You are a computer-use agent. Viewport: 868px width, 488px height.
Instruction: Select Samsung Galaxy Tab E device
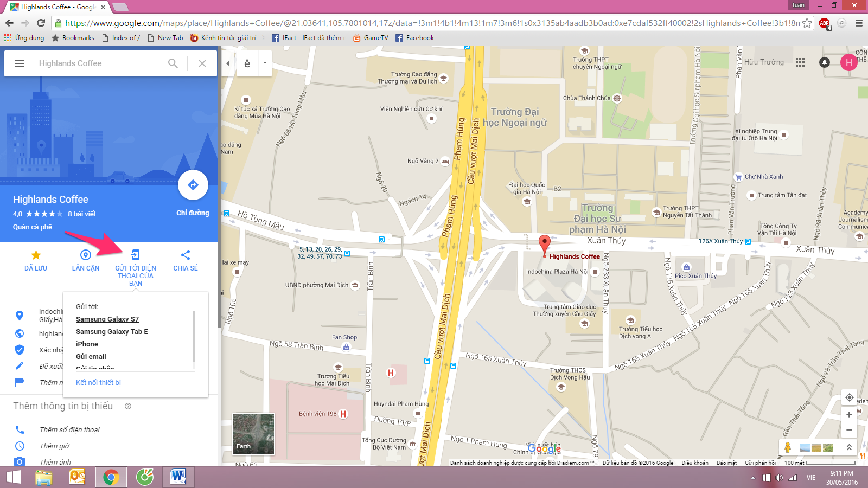tap(112, 332)
